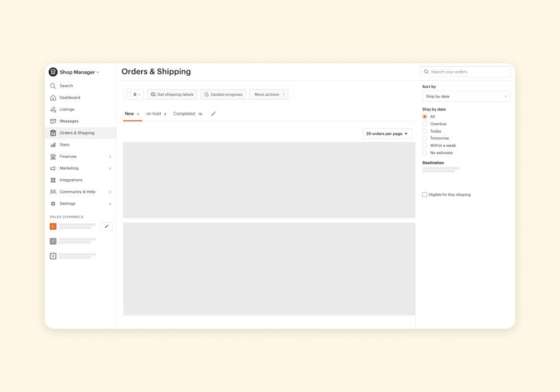The image size is (560, 392).
Task: Open the first order placeholder card
Action: (269, 180)
